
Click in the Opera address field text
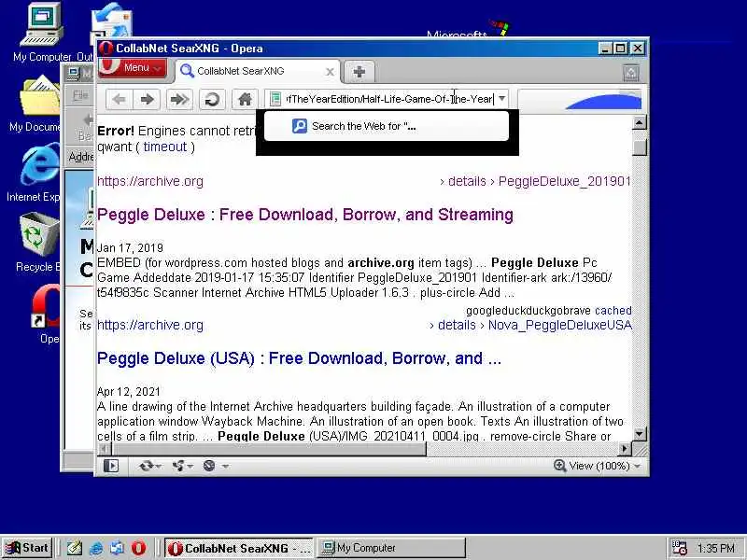click(388, 99)
